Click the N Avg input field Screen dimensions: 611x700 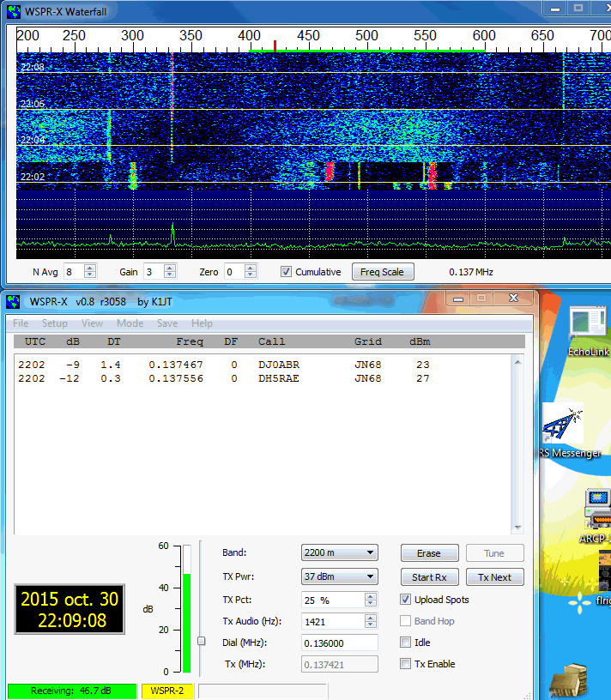click(x=74, y=271)
